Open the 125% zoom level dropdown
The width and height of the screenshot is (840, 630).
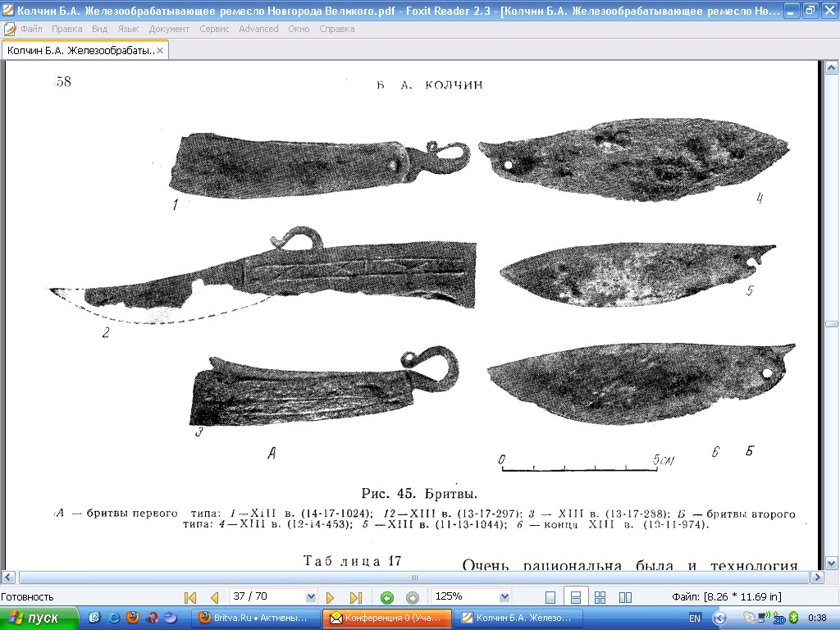504,597
